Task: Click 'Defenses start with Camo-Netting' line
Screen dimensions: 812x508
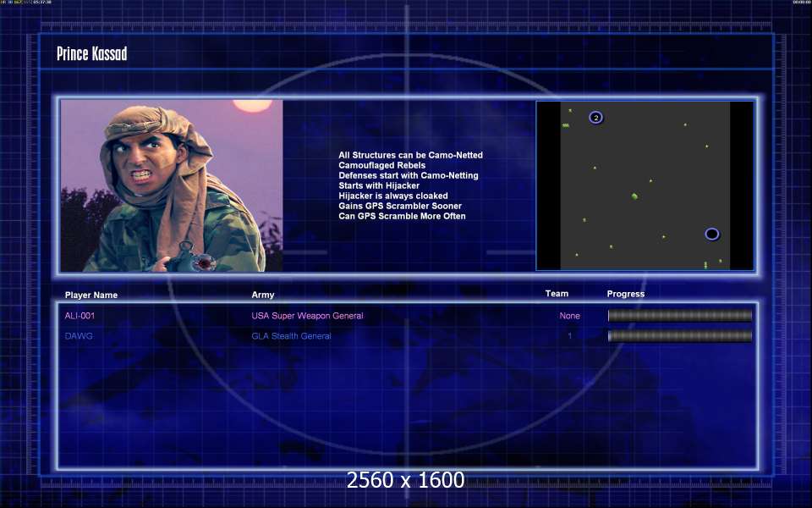Action: pyautogui.click(x=408, y=175)
